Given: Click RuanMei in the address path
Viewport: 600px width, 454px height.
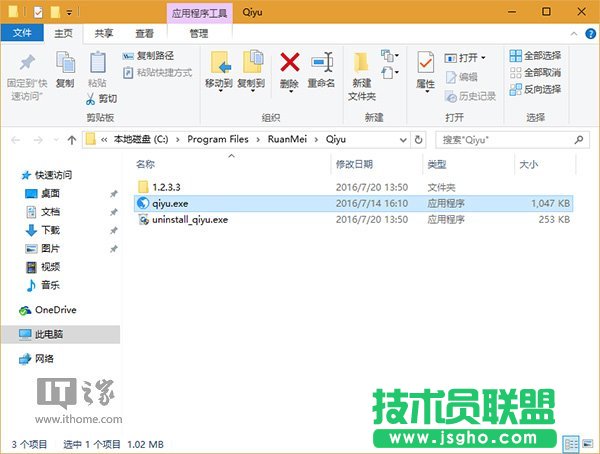Looking at the screenshot, I should (x=287, y=139).
